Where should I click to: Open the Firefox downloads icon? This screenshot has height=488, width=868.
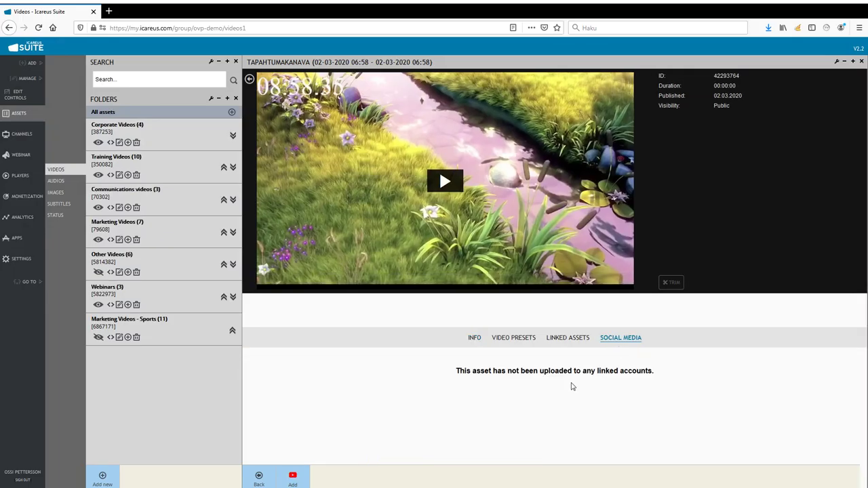(768, 28)
